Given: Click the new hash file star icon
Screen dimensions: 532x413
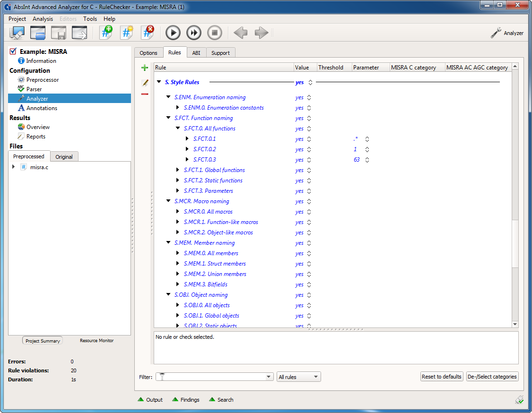Looking at the screenshot, I should 127,33.
